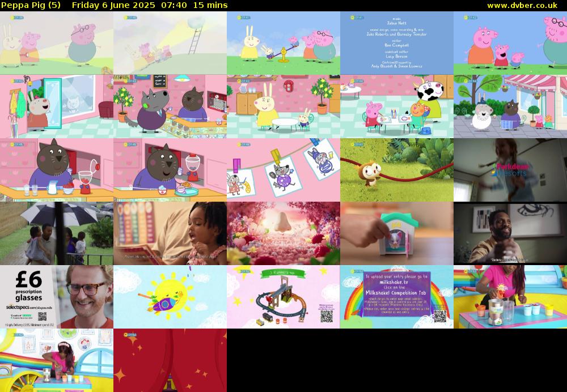Open the red curtain with stars thumbnail

click(170, 360)
